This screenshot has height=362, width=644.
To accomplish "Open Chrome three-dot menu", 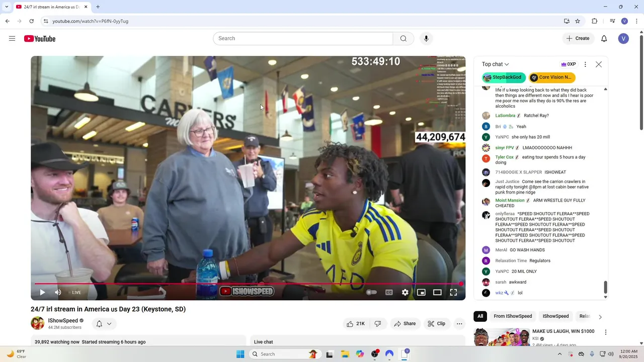I will (x=637, y=21).
